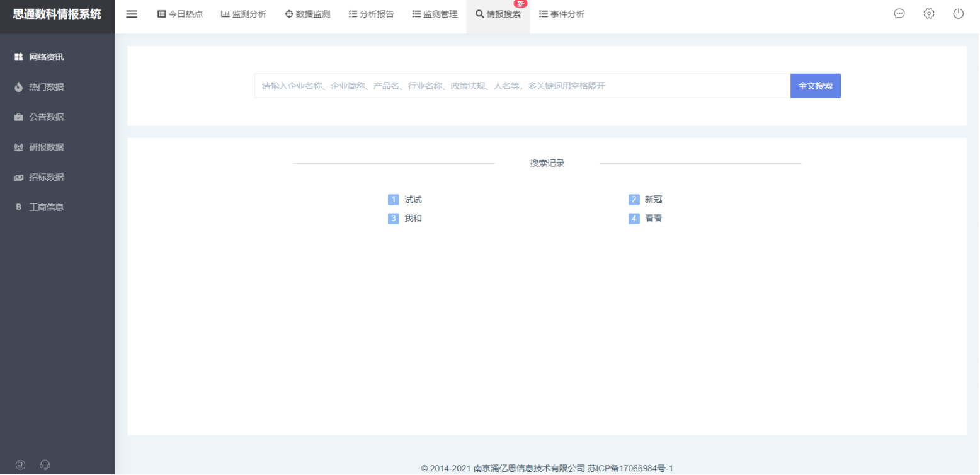Click the 工商信息 letter B icon

coord(19,207)
